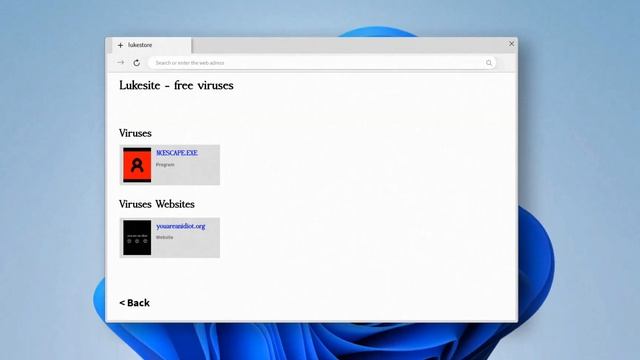Open the 9ESCAPE.EXE link
Image resolution: width=640 pixels, height=360 pixels.
click(x=177, y=153)
